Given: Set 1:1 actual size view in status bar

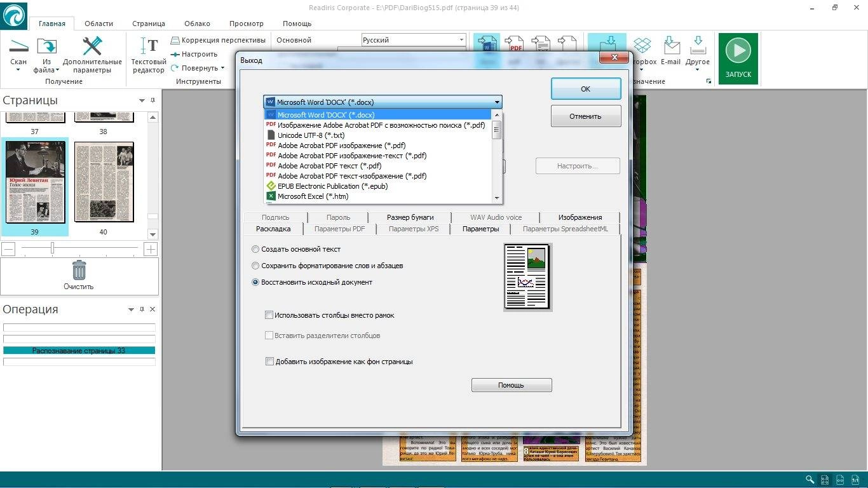Looking at the screenshot, I should click(855, 480).
